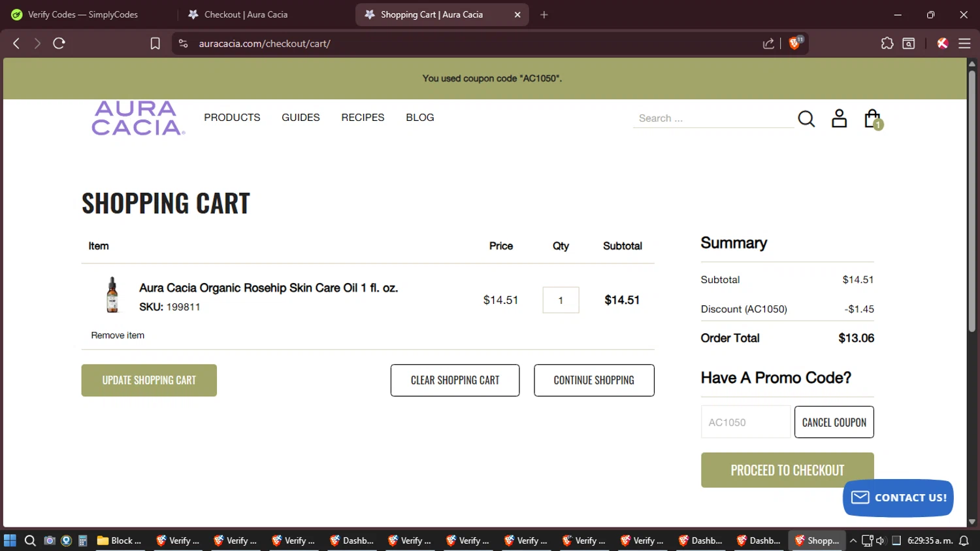
Task: Click the volume speaker icon in tray
Action: [x=880, y=541]
